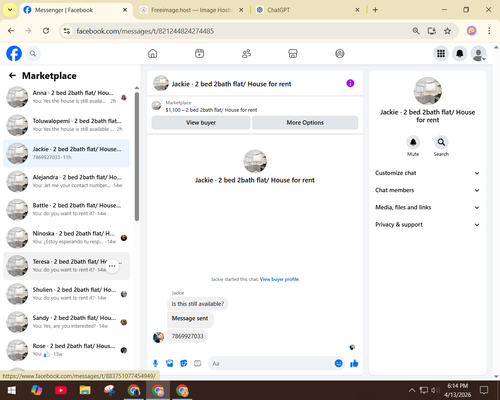Open Windows notification center icon
Screen dimensions: 500x400
tap(484, 390)
